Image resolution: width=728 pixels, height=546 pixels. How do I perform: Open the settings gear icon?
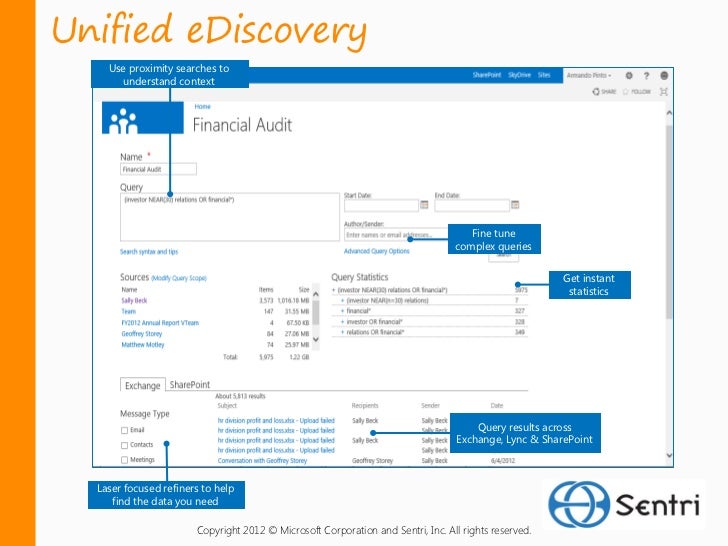(x=629, y=75)
